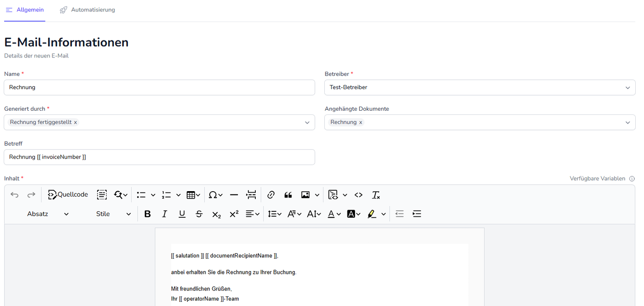The height and width of the screenshot is (306, 644).
Task: Remove the Rechnung attached document tag
Action: [361, 123]
